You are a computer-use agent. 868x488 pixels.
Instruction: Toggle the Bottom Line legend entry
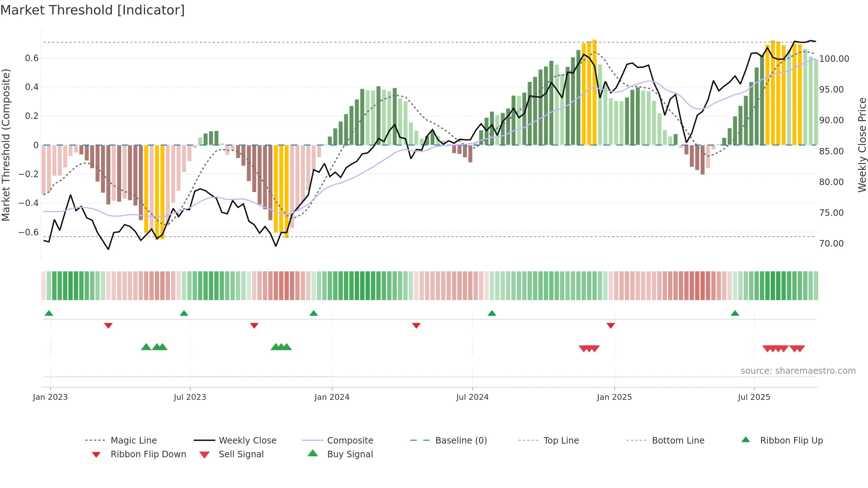pos(665,440)
